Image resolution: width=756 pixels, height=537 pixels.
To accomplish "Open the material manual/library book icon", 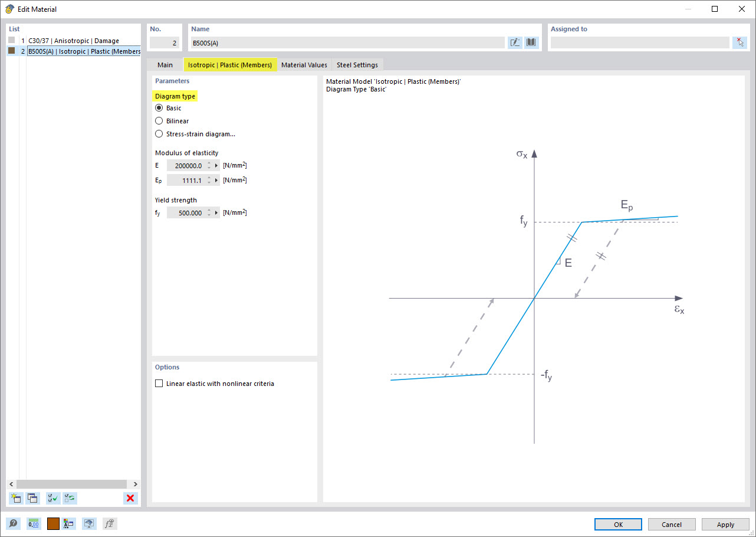I will coord(531,42).
